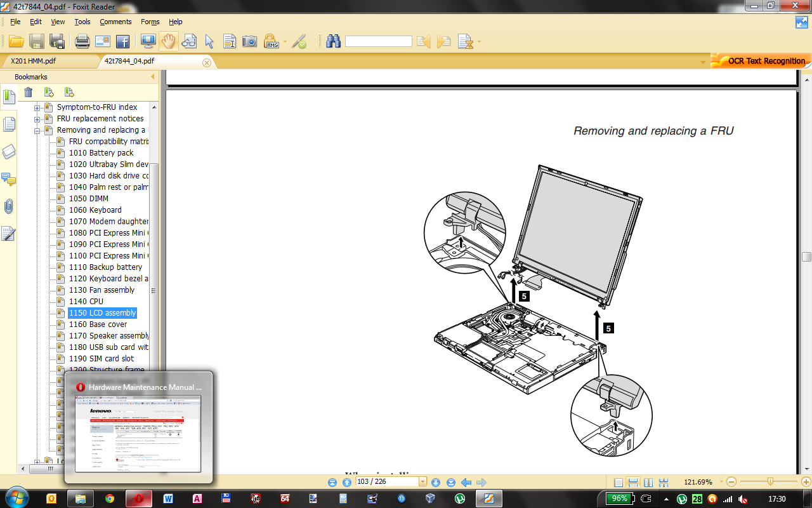The width and height of the screenshot is (812, 508).
Task: Go to the last page button
Action: (x=451, y=482)
